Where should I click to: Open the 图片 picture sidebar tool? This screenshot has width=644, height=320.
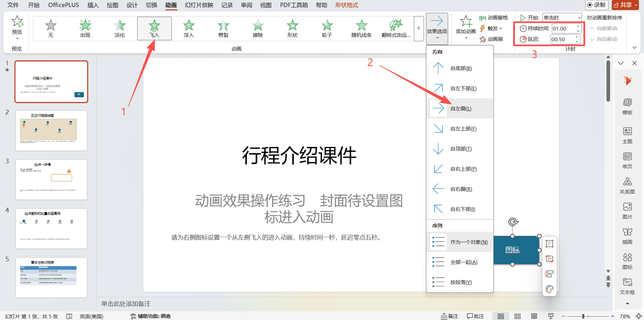tap(627, 211)
